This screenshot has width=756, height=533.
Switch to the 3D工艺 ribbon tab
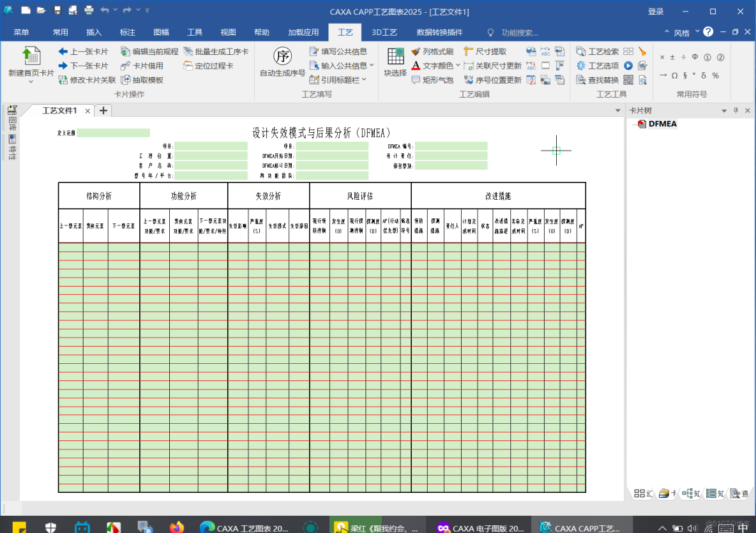pyautogui.click(x=384, y=32)
